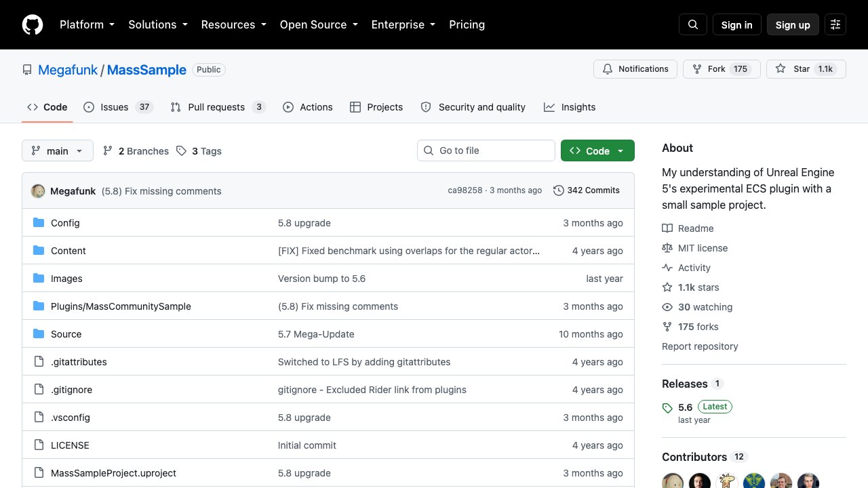Switch to the Code tab
868x488 pixels.
47,107
